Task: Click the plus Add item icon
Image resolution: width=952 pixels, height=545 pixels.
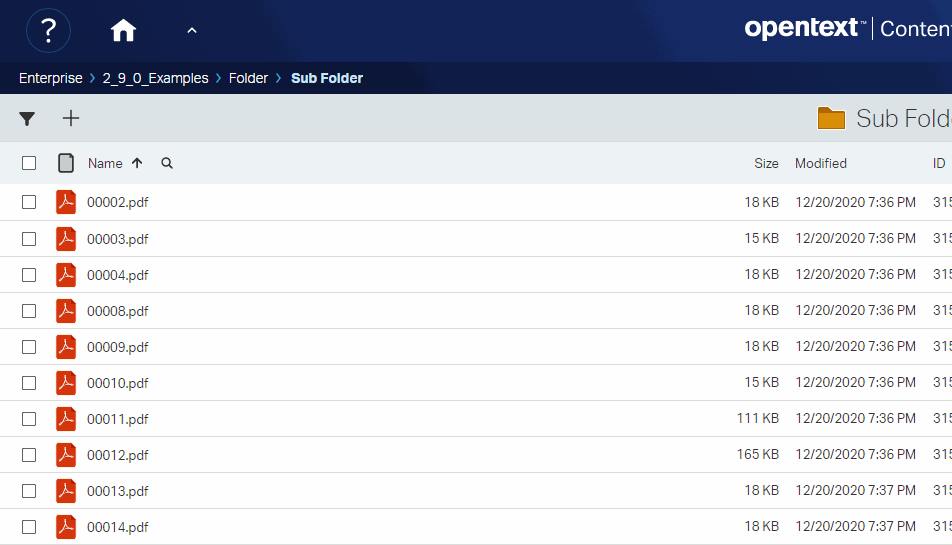Action: coord(71,118)
